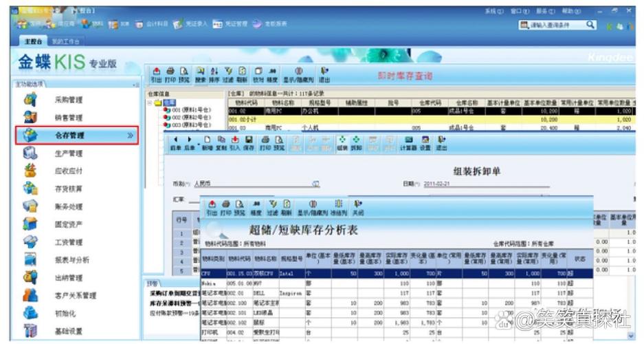Open 采购管理 module in sidebar
The height and width of the screenshot is (344, 644).
[68, 100]
